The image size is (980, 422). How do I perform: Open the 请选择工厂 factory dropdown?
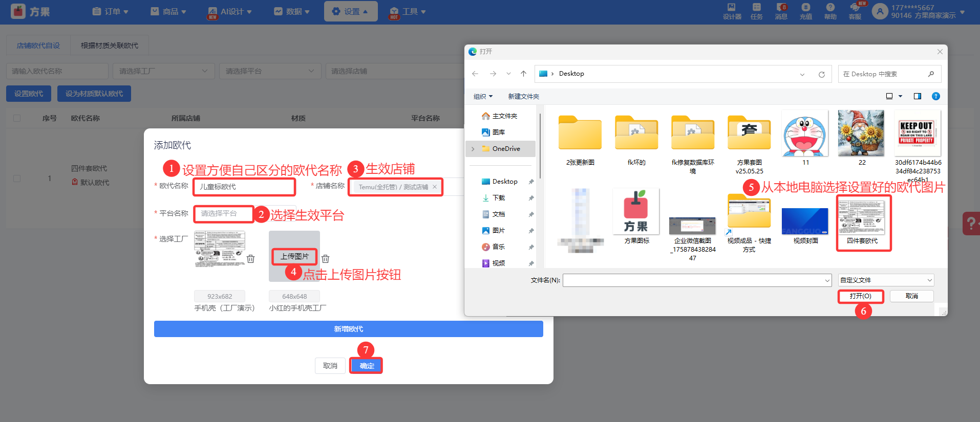pyautogui.click(x=163, y=71)
